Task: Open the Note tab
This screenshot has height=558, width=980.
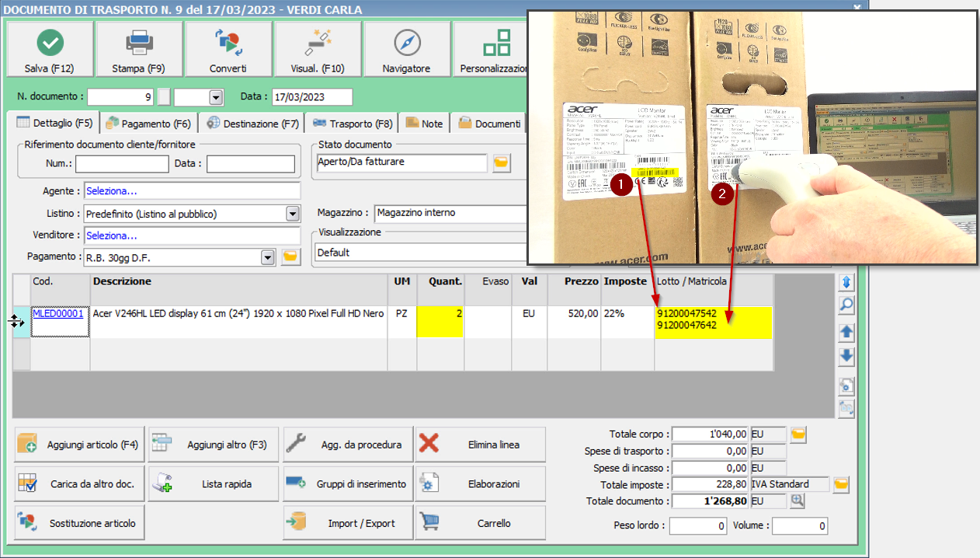Action: (424, 124)
